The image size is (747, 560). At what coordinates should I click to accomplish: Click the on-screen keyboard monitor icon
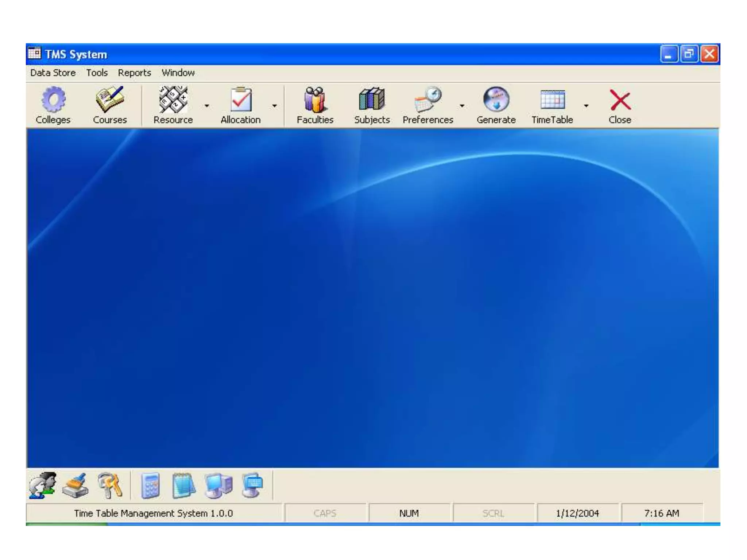252,485
